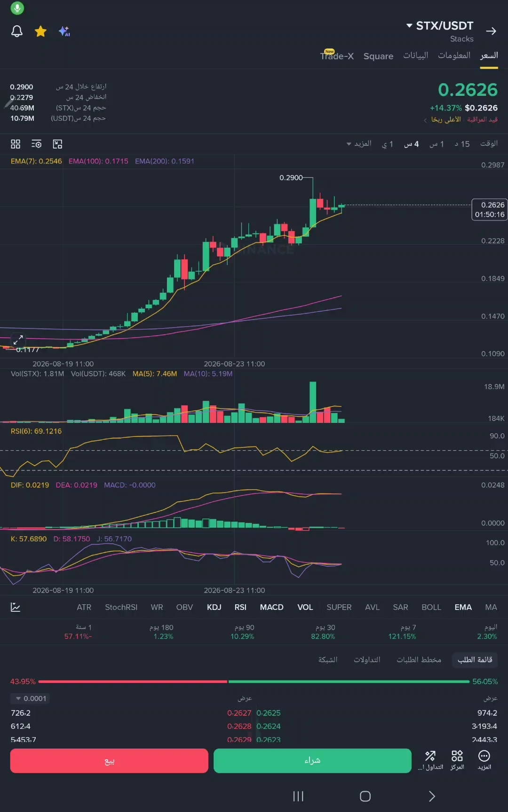Switch to the السعر tab

[x=489, y=55]
